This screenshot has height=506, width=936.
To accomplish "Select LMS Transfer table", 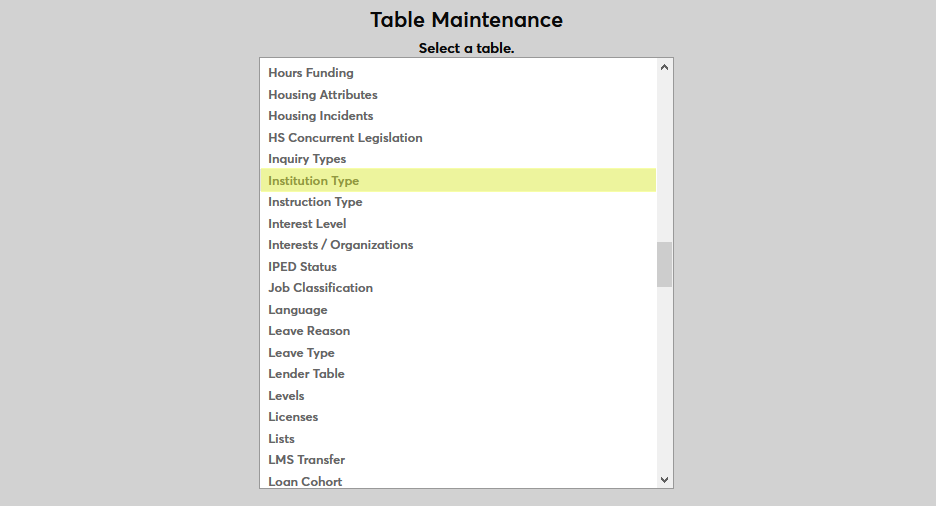I will (x=306, y=460).
